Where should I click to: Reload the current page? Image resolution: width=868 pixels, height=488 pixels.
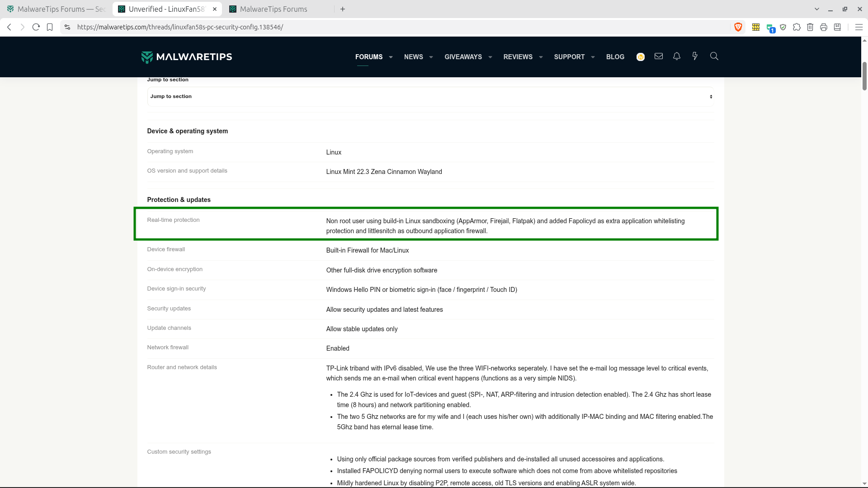pos(36,27)
